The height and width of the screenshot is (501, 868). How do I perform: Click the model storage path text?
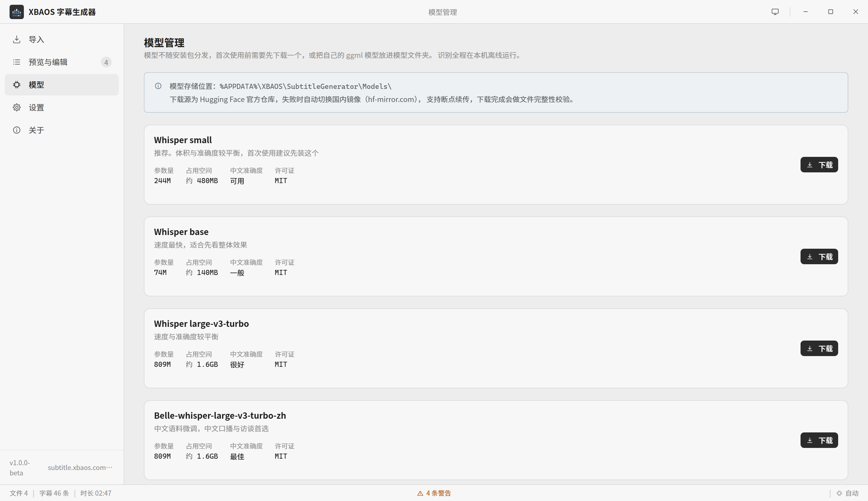[306, 86]
